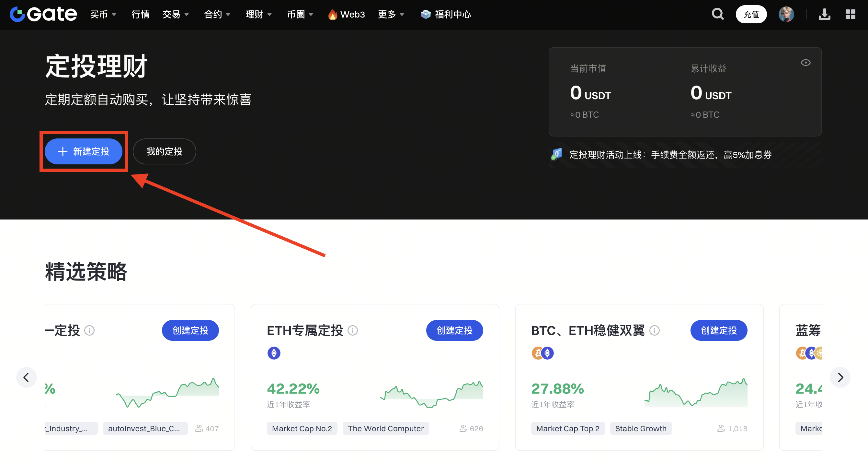Open the download app icon
The image size is (868, 463).
click(x=824, y=14)
